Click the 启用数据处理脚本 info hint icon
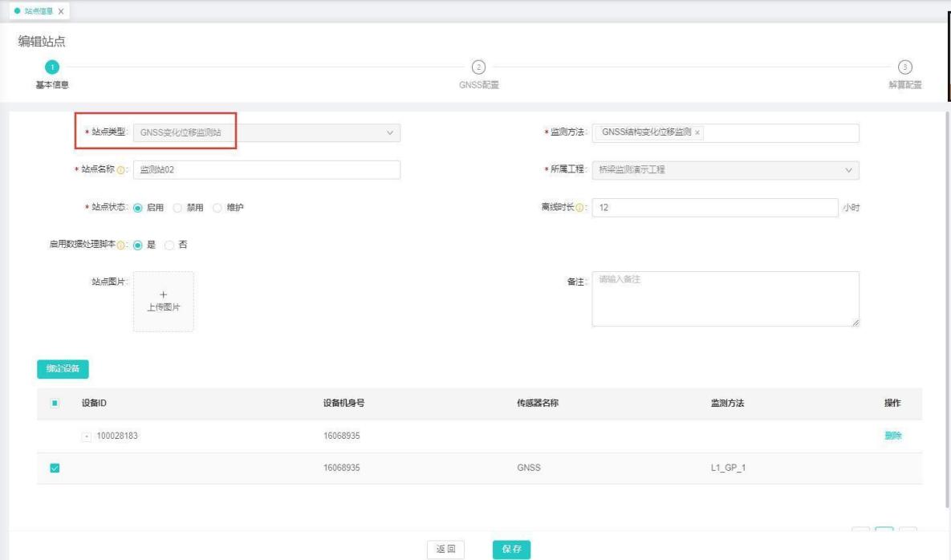951x560 pixels. [x=121, y=246]
